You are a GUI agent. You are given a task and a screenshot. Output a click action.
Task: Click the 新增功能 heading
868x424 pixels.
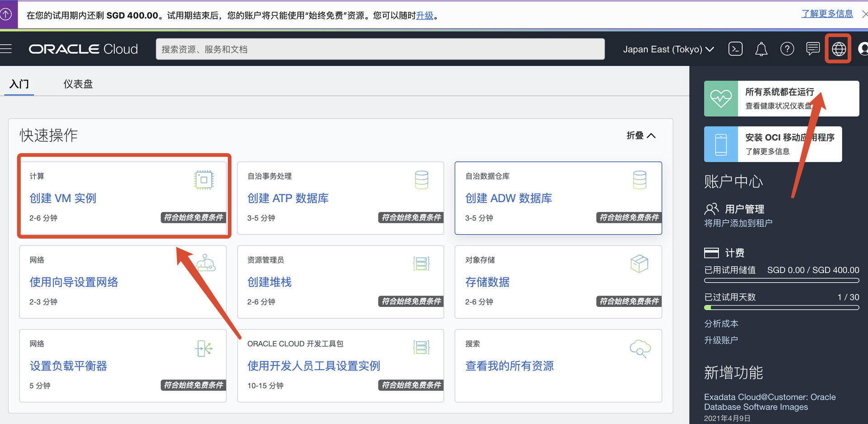pyautogui.click(x=733, y=373)
